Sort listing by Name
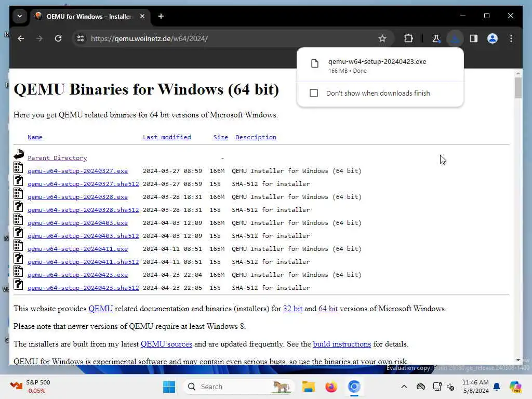This screenshot has height=399, width=532. click(35, 137)
